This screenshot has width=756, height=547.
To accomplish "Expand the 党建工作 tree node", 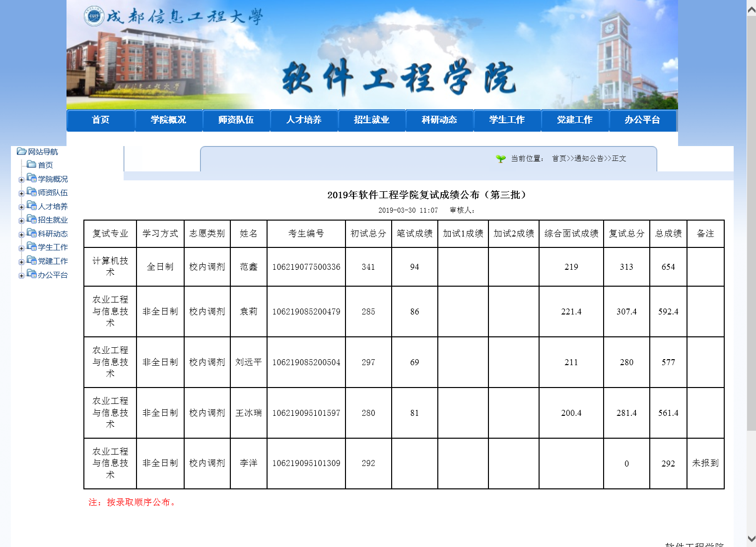I will (21, 262).
